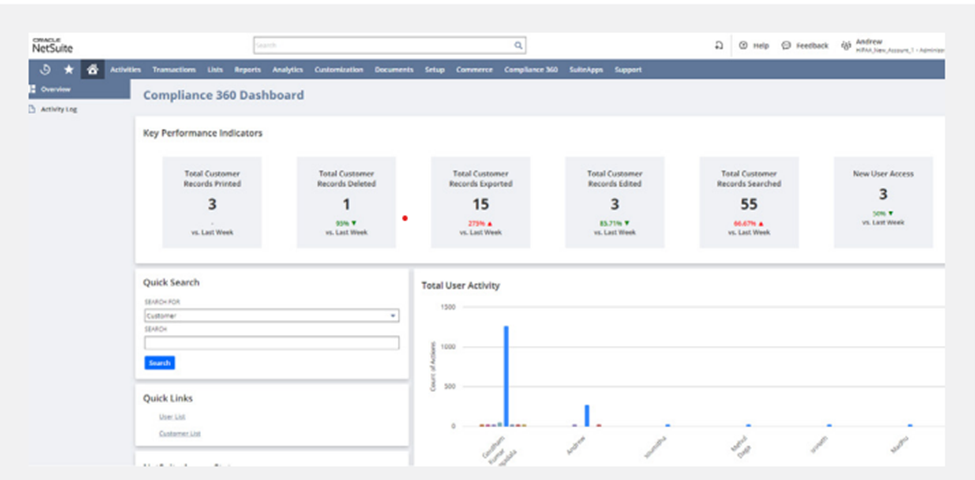Click the Key Performance Indicators heading

pyautogui.click(x=203, y=133)
